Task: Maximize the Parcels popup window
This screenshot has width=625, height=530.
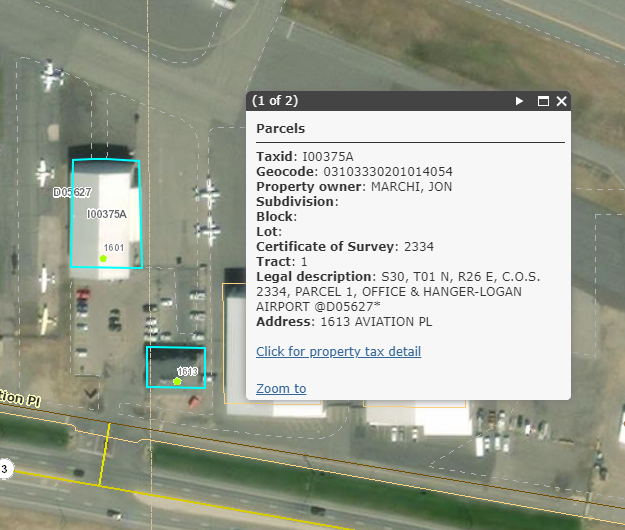Action: (544, 101)
